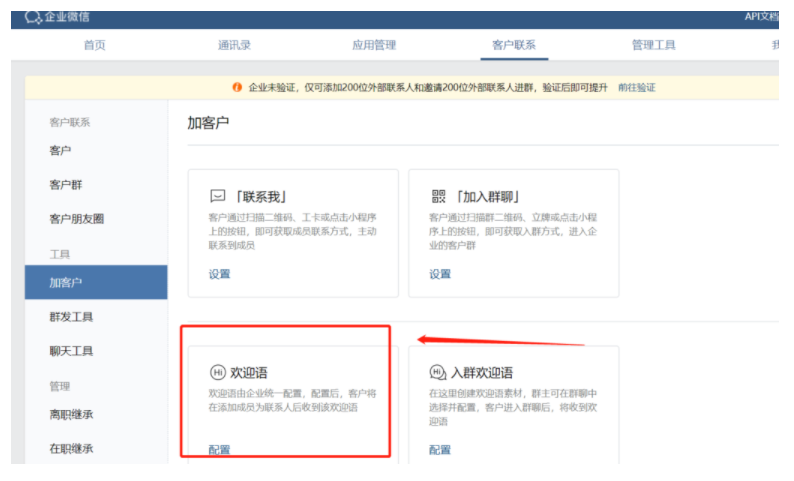This screenshot has height=481, width=794.
Task: Open the API文档 link
Action: [x=761, y=17]
